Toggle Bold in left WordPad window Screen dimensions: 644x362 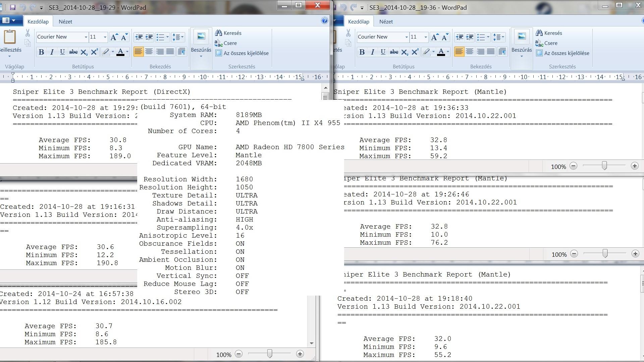[x=41, y=52]
